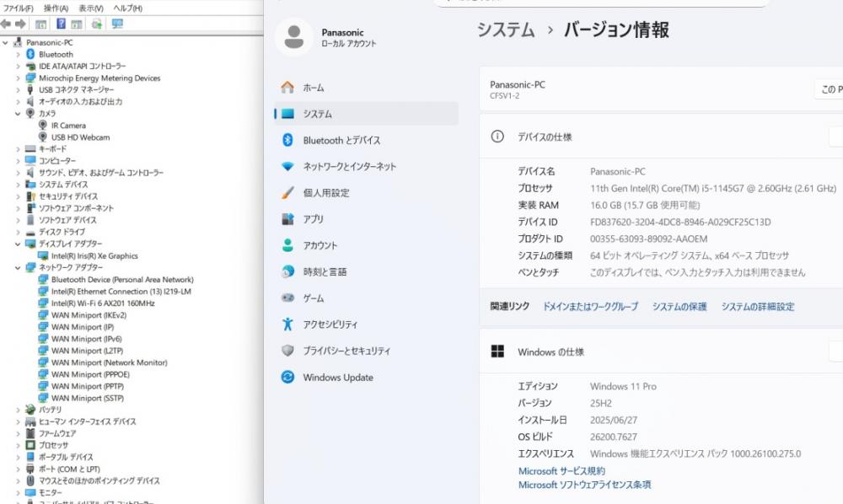Open the ヘルプ(H) menu

(x=128, y=8)
